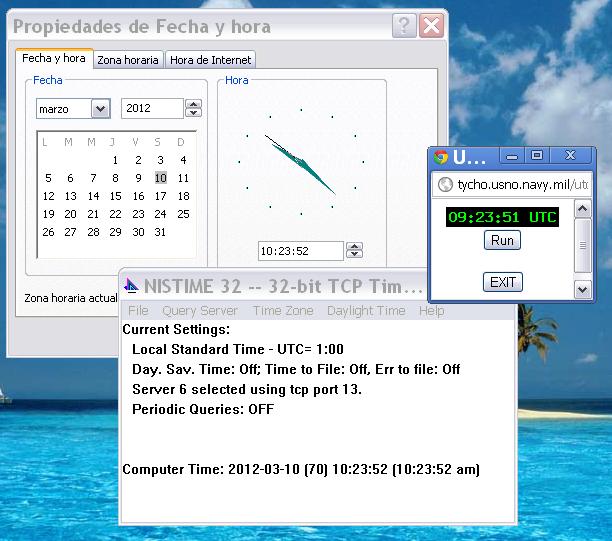Open the month dropdown showing marzo
This screenshot has width=612, height=541.
pyautogui.click(x=100, y=108)
